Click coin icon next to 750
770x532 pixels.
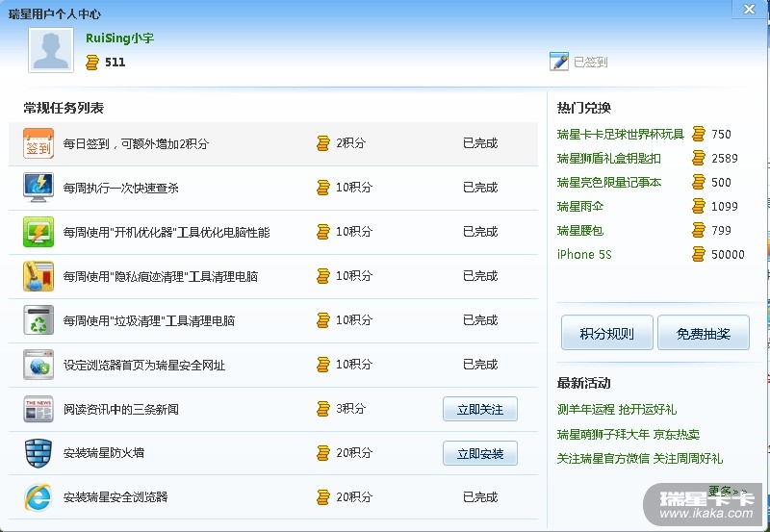point(699,134)
